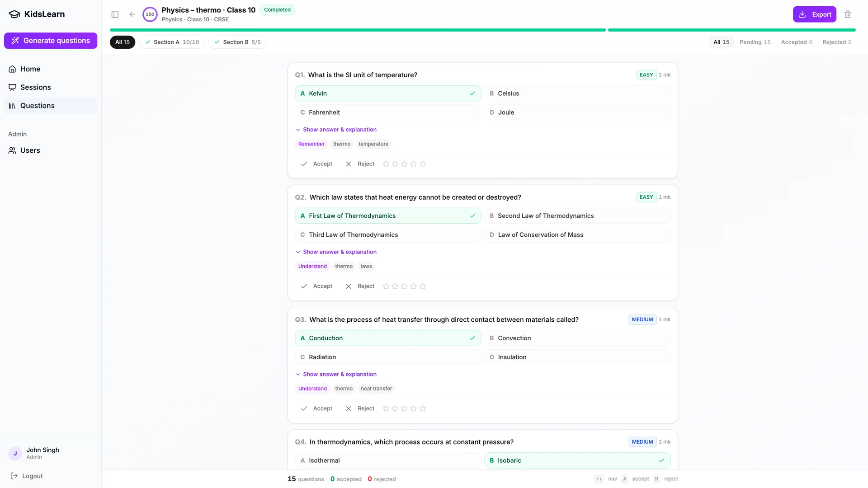Rate Q3 three stars

click(x=404, y=409)
